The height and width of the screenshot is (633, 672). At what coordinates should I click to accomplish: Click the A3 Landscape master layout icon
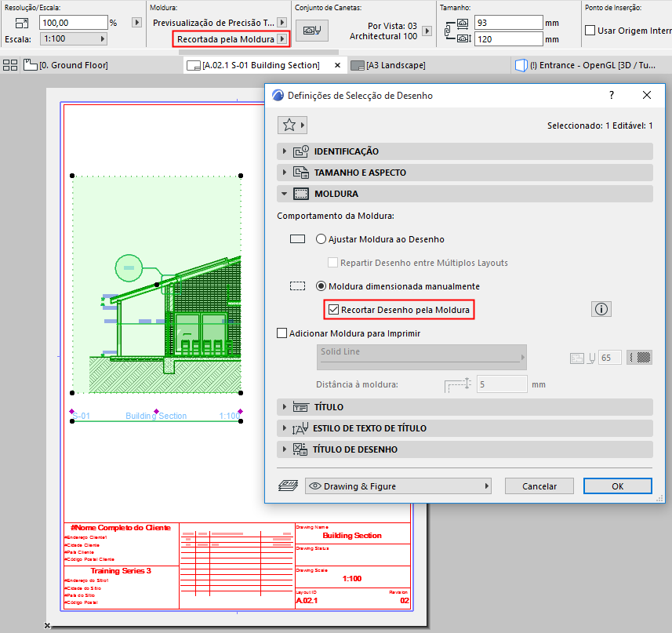point(358,65)
